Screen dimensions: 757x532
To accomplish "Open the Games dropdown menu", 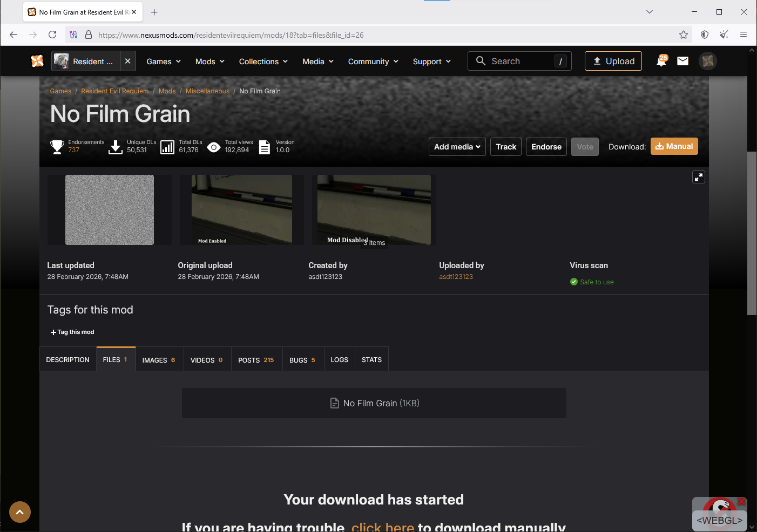I will [x=164, y=62].
